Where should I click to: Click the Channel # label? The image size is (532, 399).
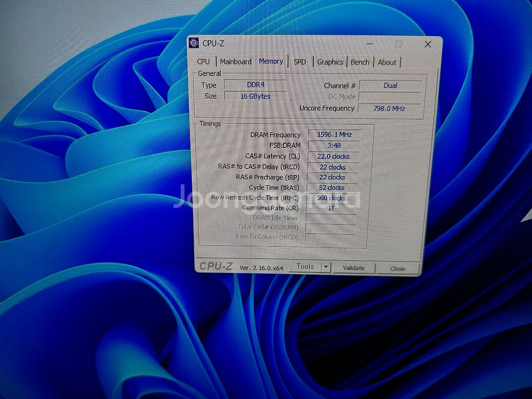point(339,86)
